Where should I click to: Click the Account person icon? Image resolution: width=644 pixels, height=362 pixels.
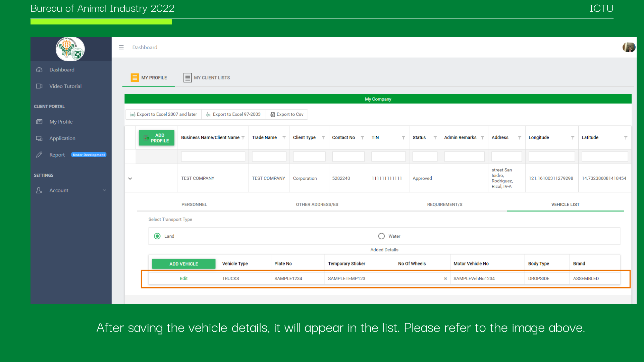pyautogui.click(x=39, y=190)
